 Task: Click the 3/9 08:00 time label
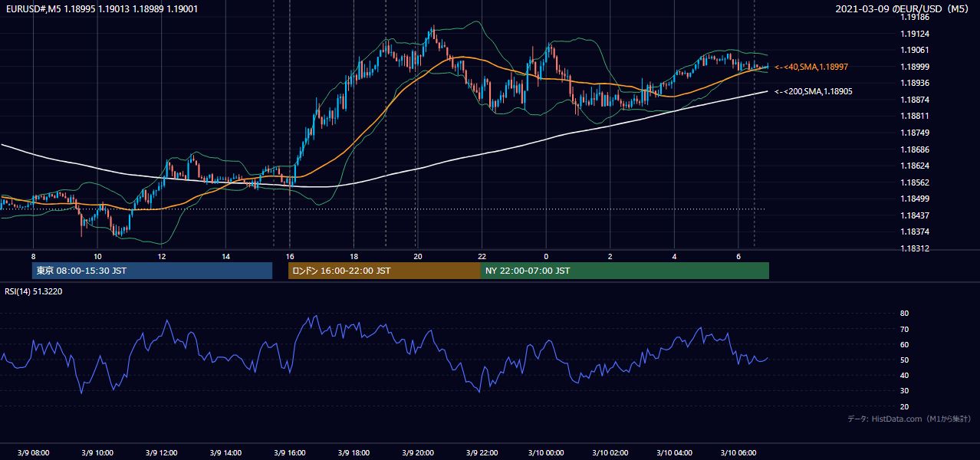33,453
